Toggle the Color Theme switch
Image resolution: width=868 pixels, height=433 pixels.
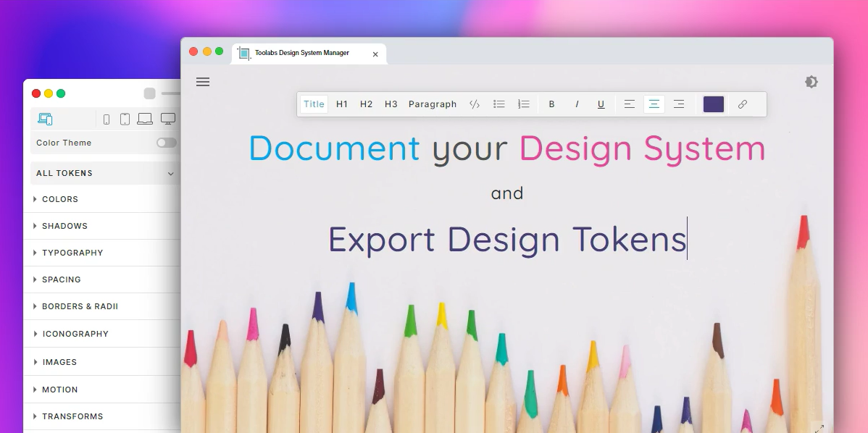tap(166, 143)
